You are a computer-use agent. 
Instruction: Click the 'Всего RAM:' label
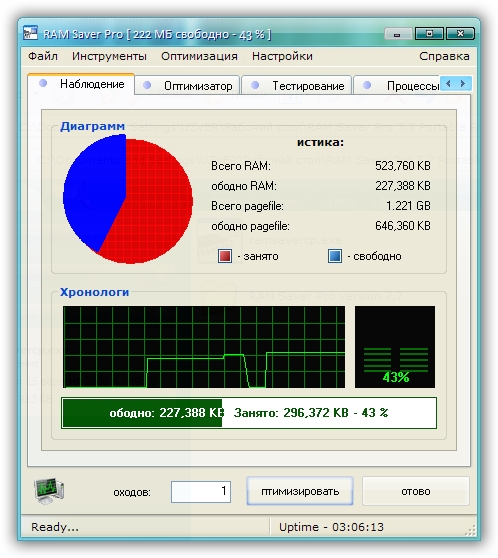(x=241, y=166)
